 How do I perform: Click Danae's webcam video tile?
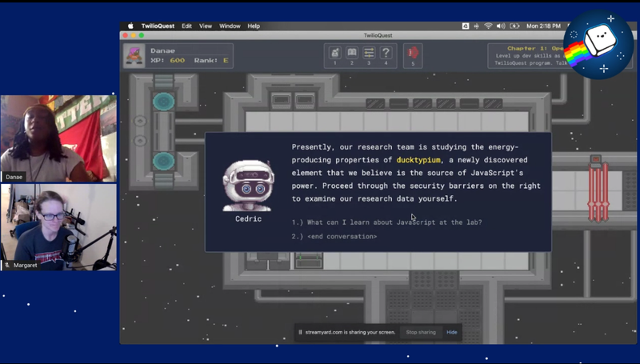pyautogui.click(x=58, y=138)
